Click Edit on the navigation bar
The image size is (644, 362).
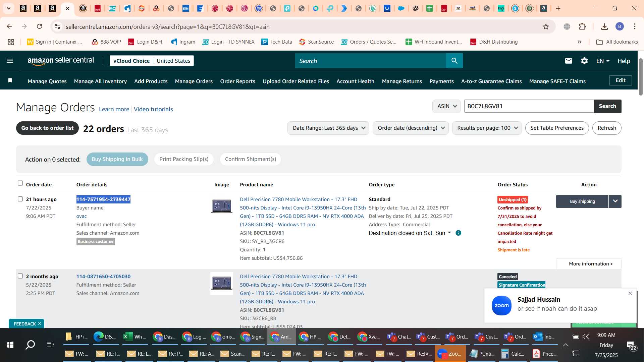pyautogui.click(x=621, y=80)
